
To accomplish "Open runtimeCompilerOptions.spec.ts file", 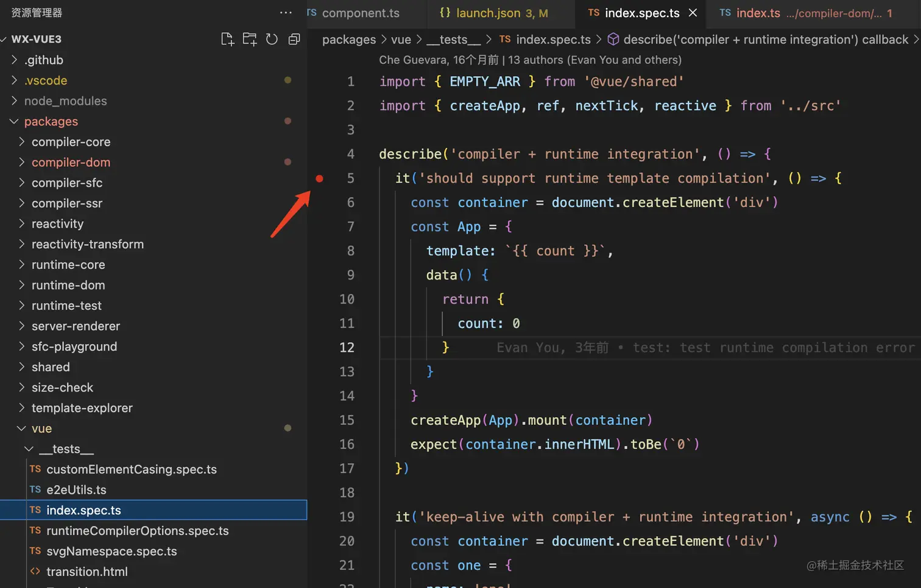I will point(153,531).
